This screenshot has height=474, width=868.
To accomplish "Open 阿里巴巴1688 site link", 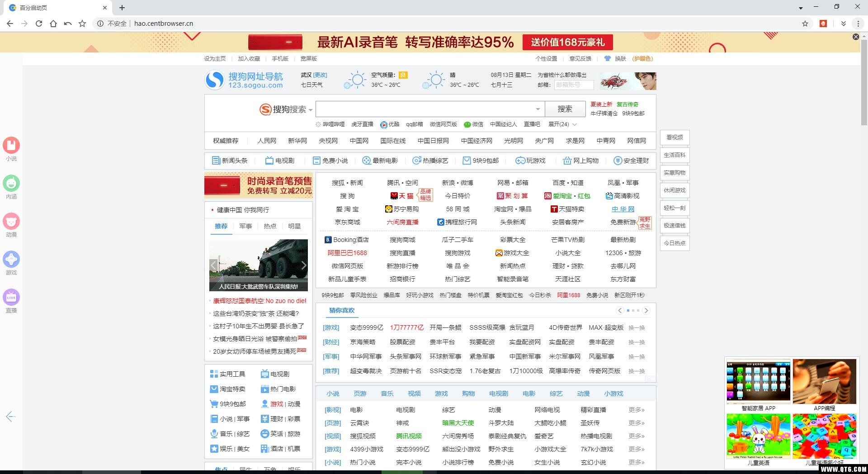I will click(x=347, y=253).
